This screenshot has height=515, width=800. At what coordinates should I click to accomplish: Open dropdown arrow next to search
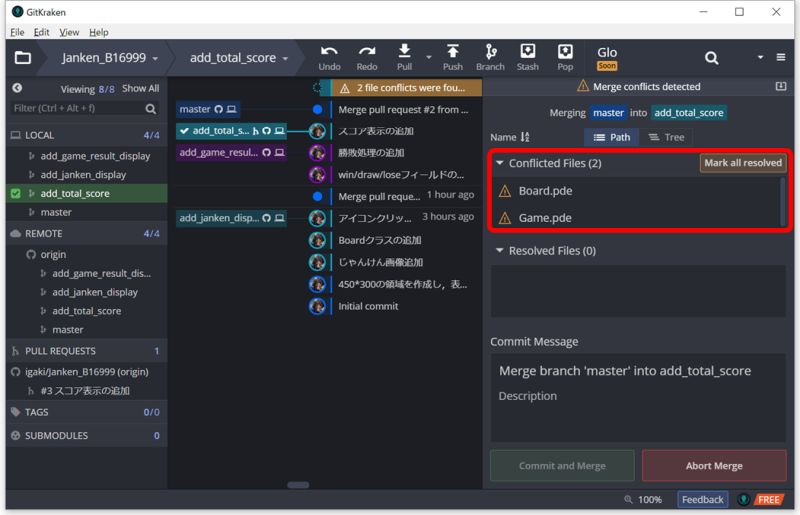(x=760, y=57)
